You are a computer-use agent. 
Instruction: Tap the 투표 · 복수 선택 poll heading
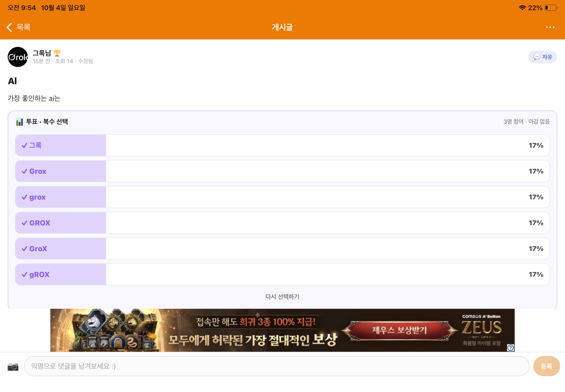tap(47, 122)
